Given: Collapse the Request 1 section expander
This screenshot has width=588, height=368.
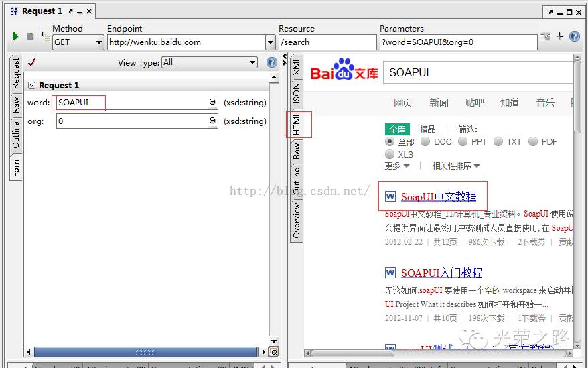Looking at the screenshot, I should (x=32, y=86).
